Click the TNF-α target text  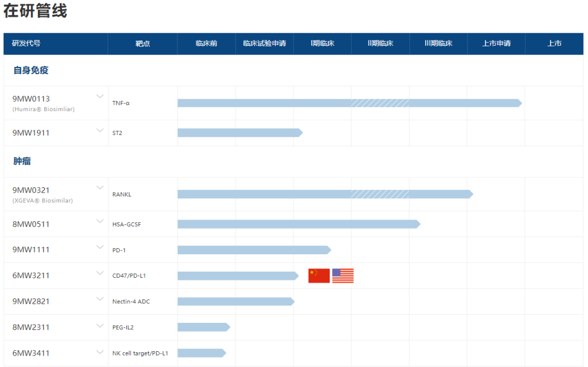(121, 103)
